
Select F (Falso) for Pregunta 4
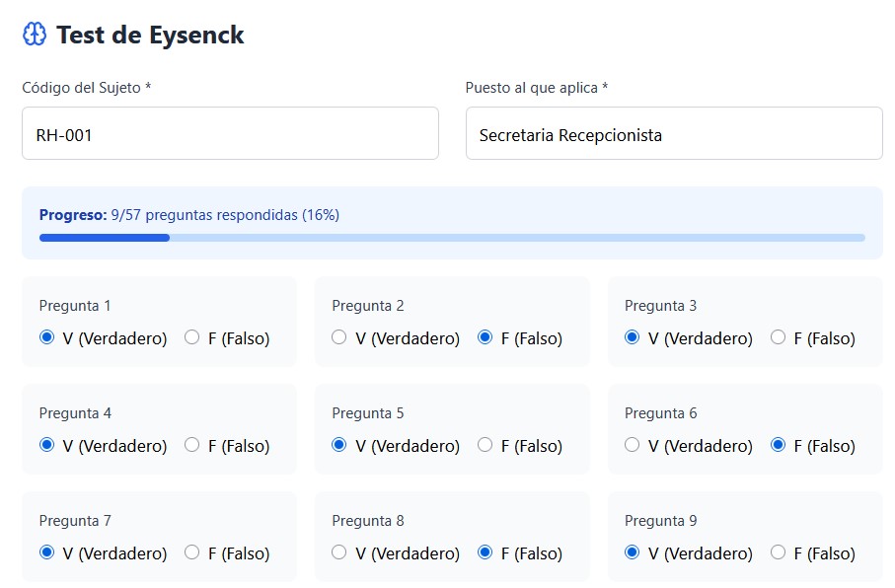[x=192, y=445]
